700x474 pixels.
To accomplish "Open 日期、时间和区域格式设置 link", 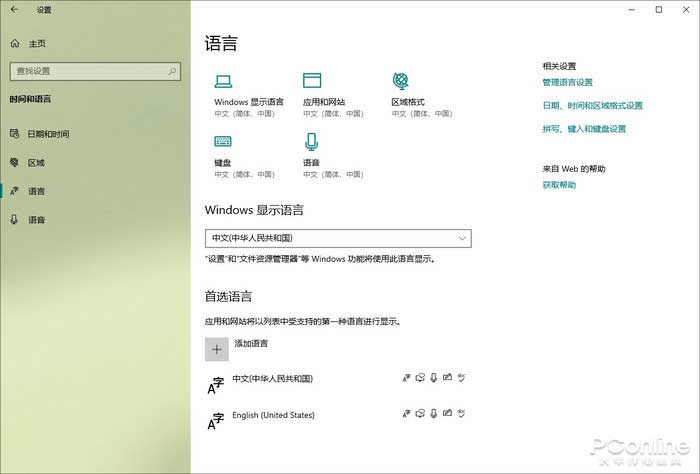I will [x=592, y=105].
